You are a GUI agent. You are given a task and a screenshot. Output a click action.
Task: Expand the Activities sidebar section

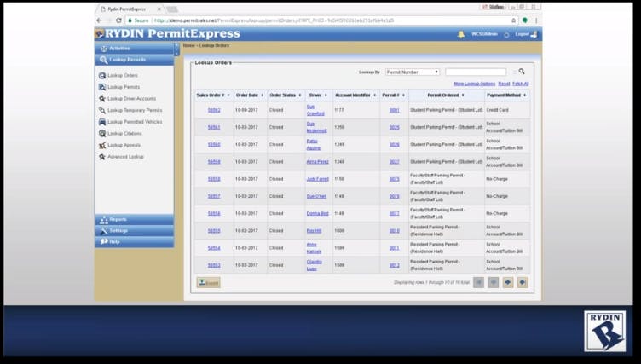[x=135, y=49]
